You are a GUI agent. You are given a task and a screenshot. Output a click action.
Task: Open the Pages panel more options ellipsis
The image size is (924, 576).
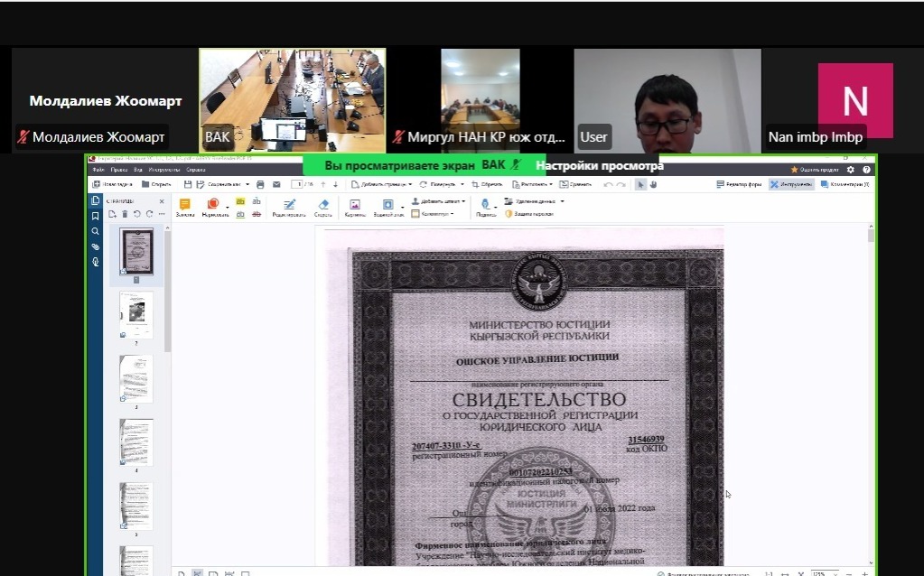(162, 214)
